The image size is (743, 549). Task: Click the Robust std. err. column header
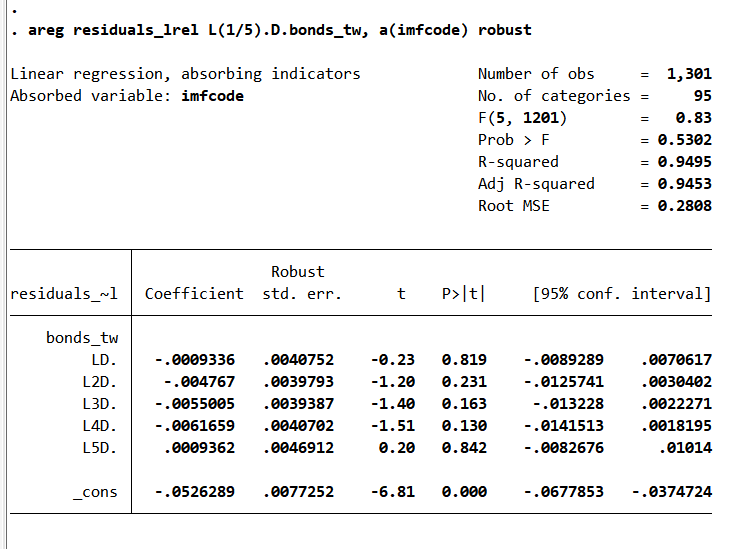click(x=302, y=283)
